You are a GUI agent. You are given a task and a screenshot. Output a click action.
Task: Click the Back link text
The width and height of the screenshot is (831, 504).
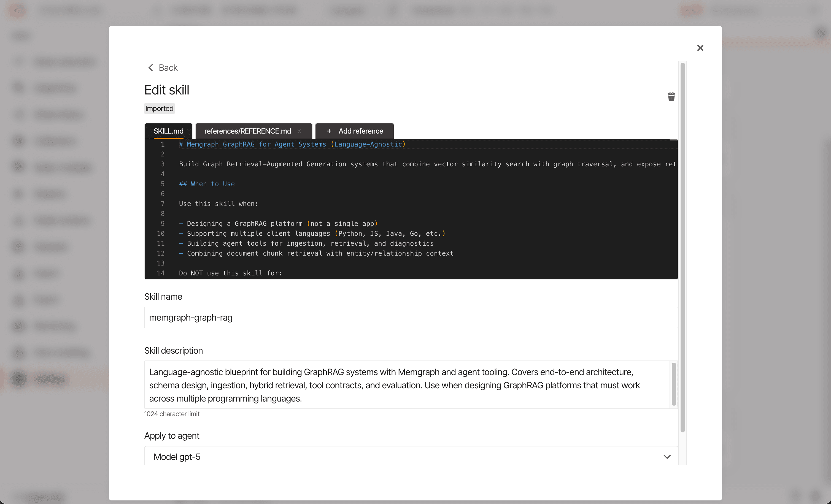tap(168, 68)
